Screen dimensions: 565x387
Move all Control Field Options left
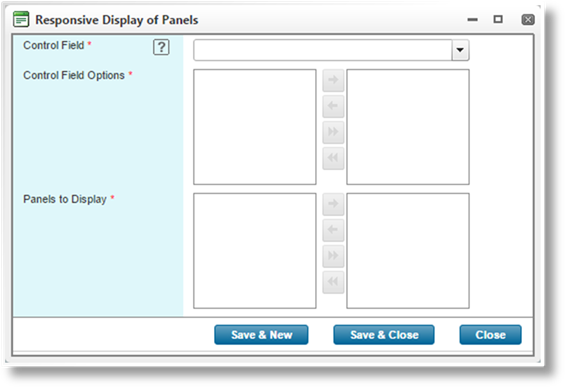pyautogui.click(x=333, y=158)
